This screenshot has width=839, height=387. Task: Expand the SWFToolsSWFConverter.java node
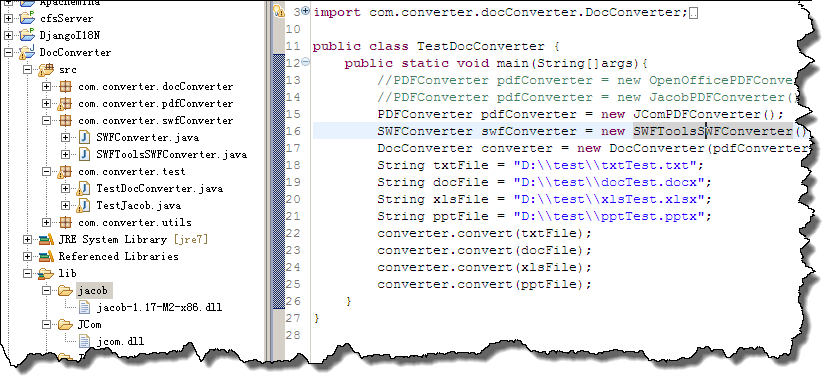click(x=65, y=155)
